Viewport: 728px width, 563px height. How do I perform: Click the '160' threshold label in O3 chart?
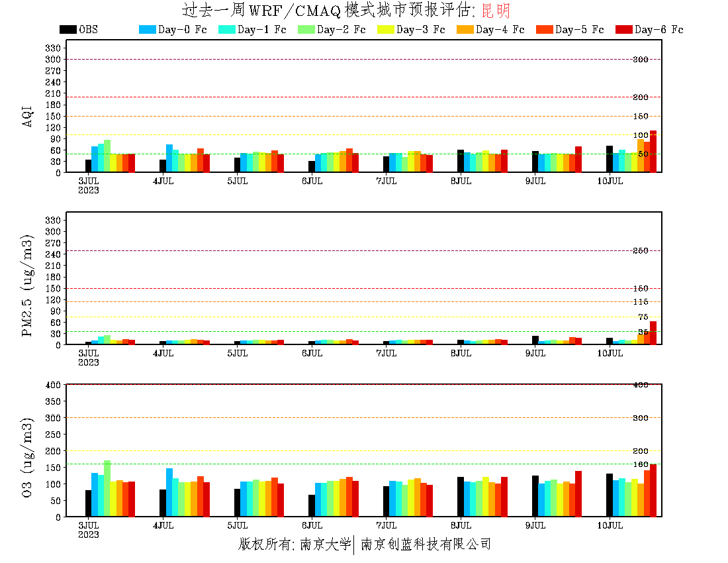[x=641, y=464]
